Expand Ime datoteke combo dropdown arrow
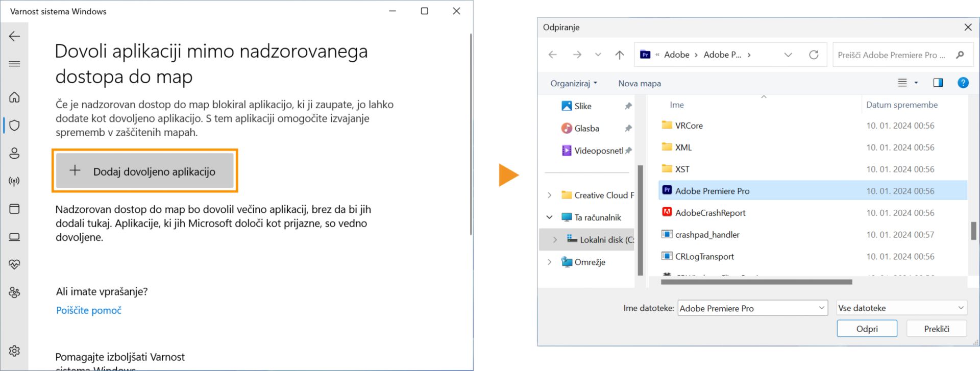 (822, 308)
